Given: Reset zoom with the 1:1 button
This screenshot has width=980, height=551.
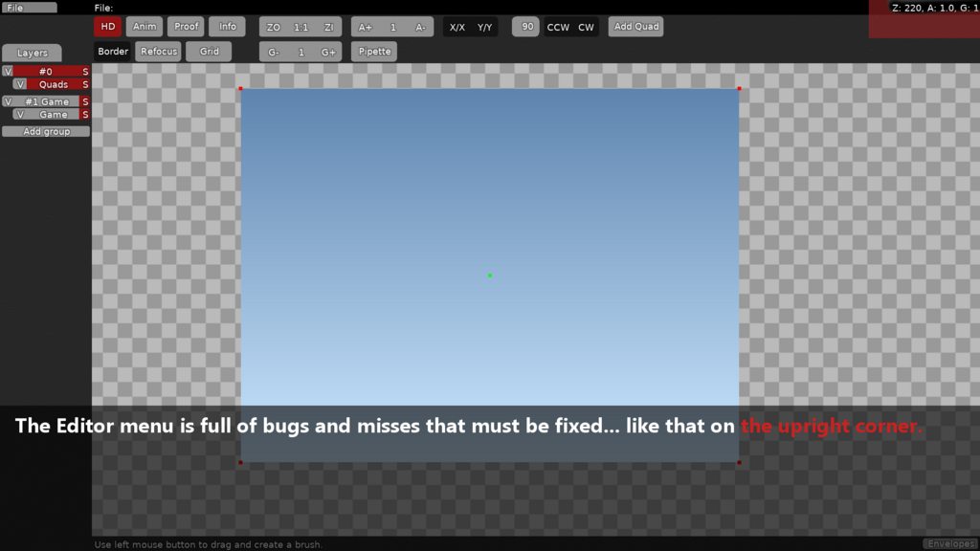Looking at the screenshot, I should click(301, 28).
